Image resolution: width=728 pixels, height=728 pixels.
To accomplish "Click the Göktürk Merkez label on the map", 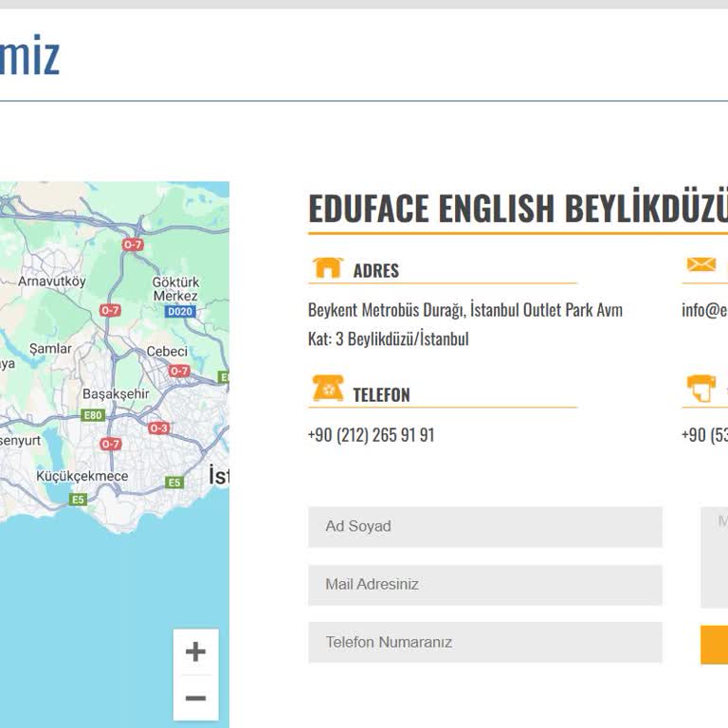I will coord(175,289).
